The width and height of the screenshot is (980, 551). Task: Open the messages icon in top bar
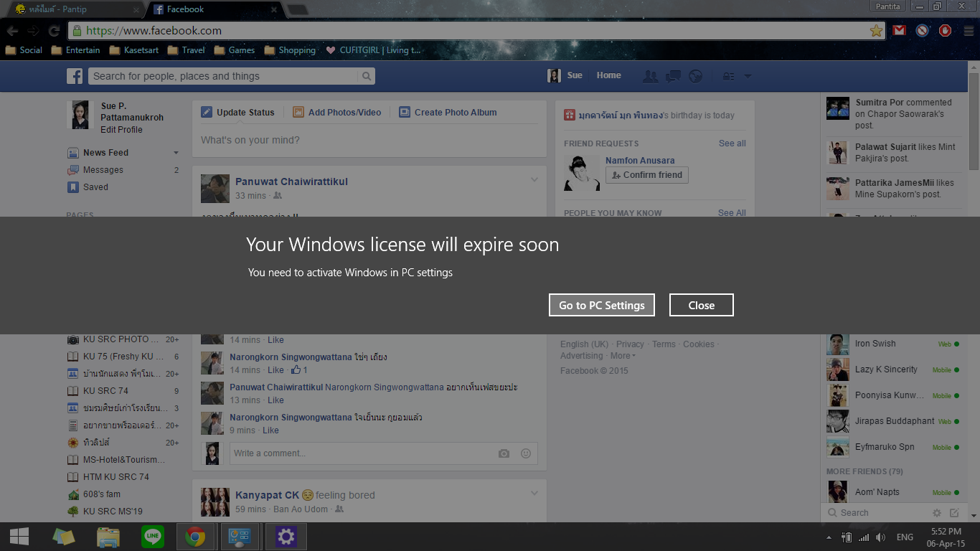click(673, 76)
